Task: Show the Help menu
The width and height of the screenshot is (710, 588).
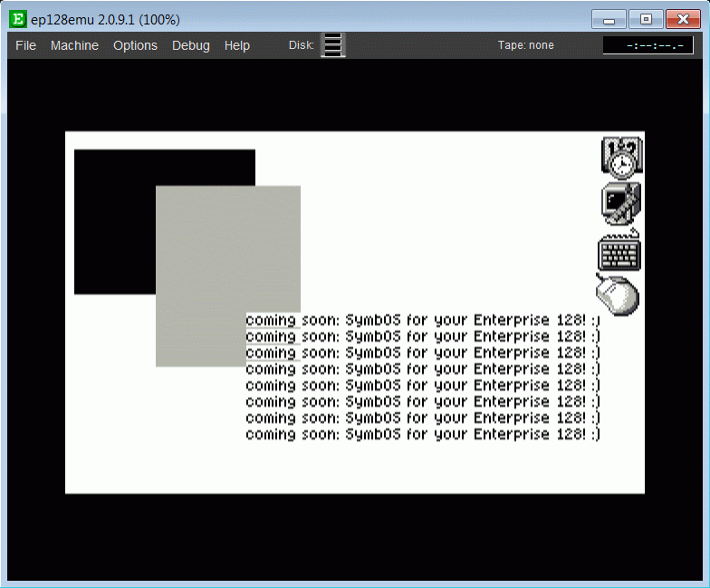Action: tap(237, 45)
